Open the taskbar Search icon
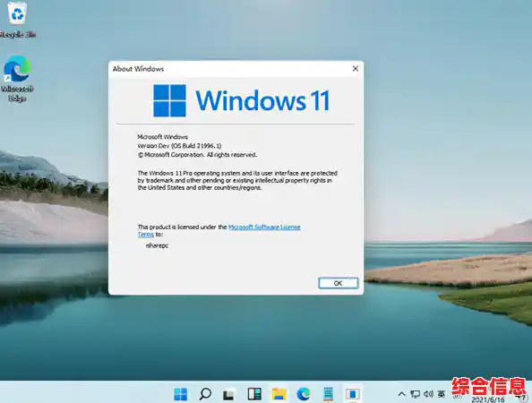This screenshot has width=532, height=403. [x=205, y=394]
